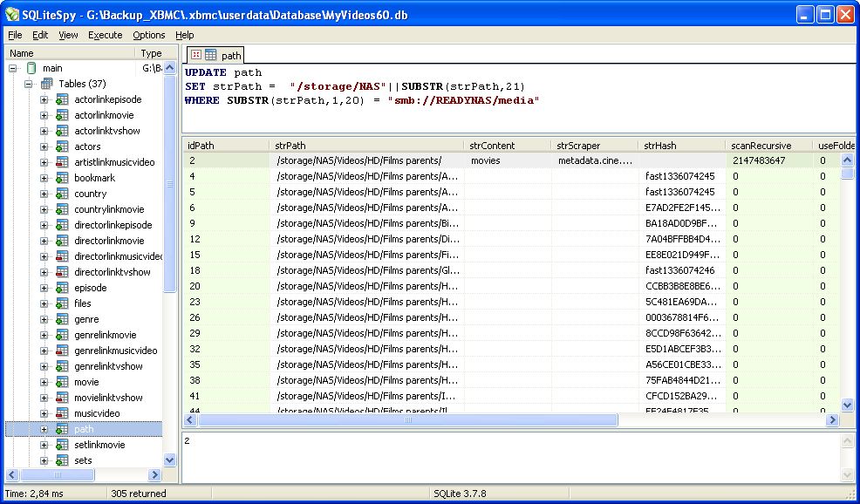Click the idPath column header

[225, 146]
